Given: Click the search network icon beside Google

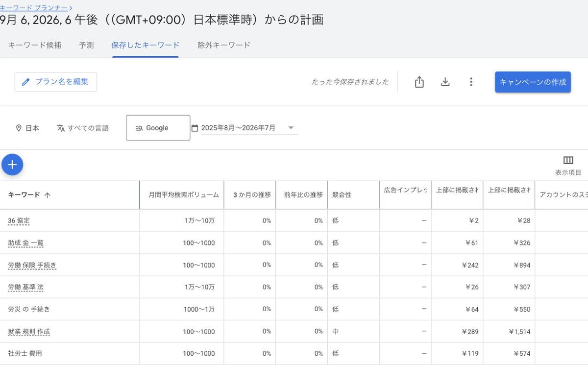Looking at the screenshot, I should coord(139,128).
